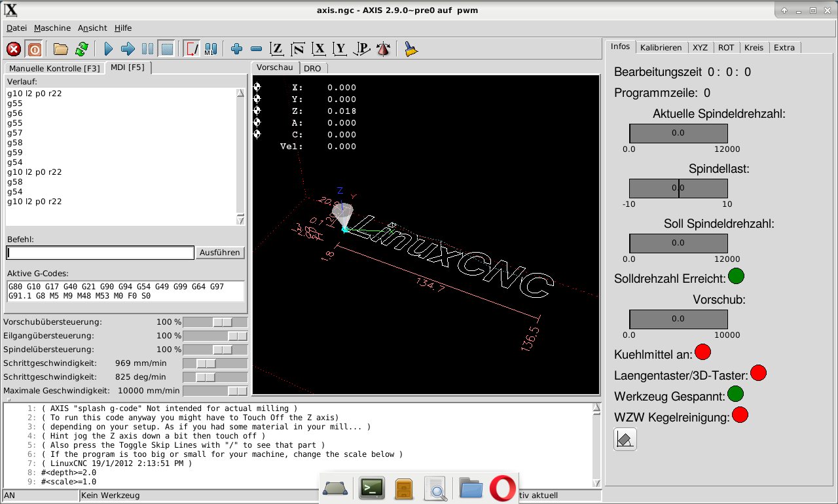Open the Ansicht menu
Screen dimensions: 838x504
[92, 28]
